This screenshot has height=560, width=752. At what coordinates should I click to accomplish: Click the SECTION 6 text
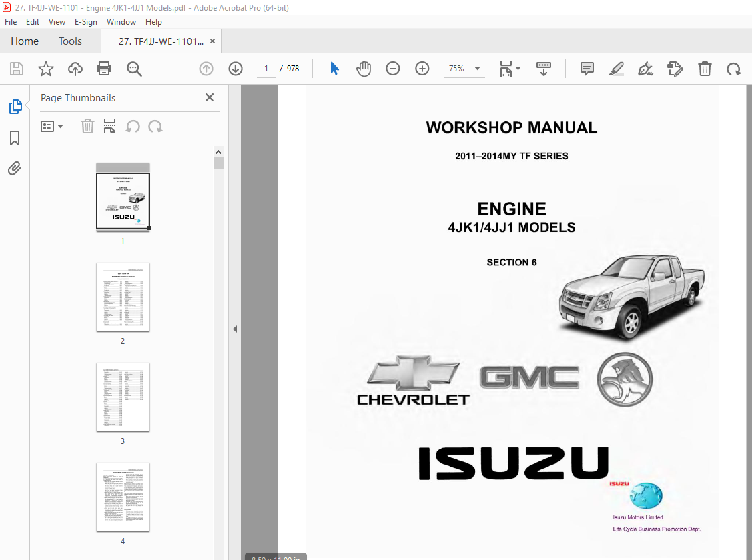512,262
